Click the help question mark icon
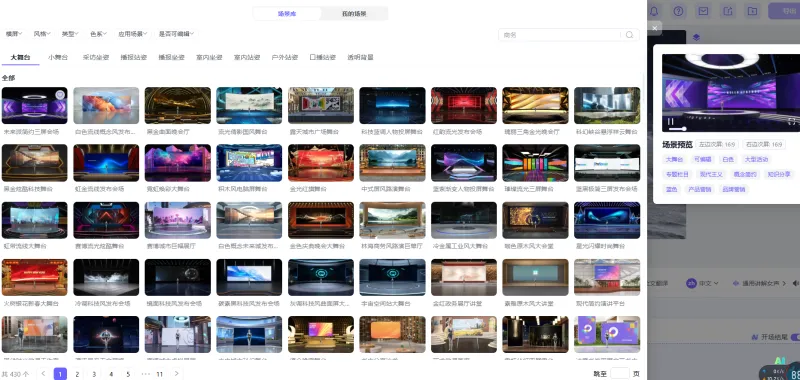 679,11
